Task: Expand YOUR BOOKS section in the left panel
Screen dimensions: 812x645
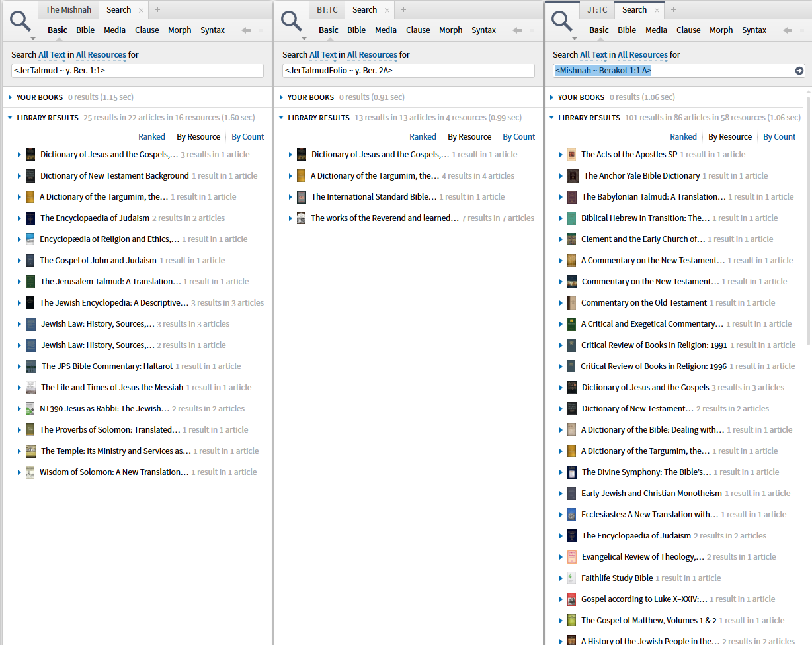Action: pos(10,97)
